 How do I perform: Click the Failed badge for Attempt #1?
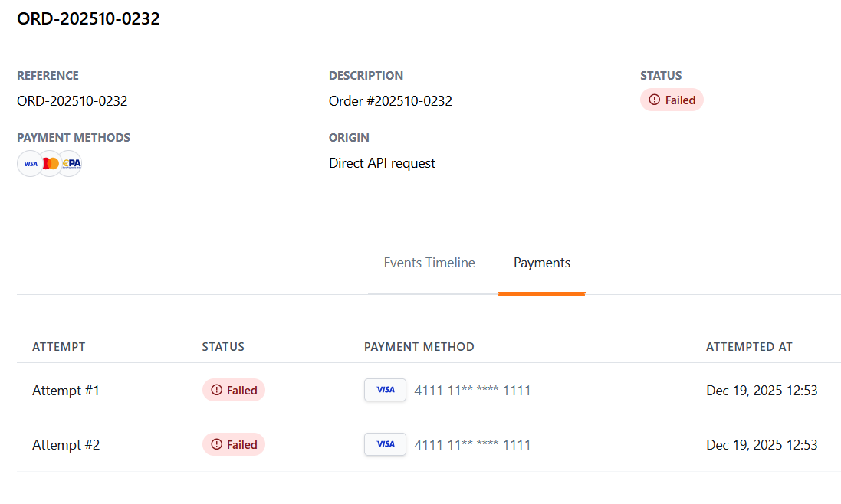(x=234, y=390)
